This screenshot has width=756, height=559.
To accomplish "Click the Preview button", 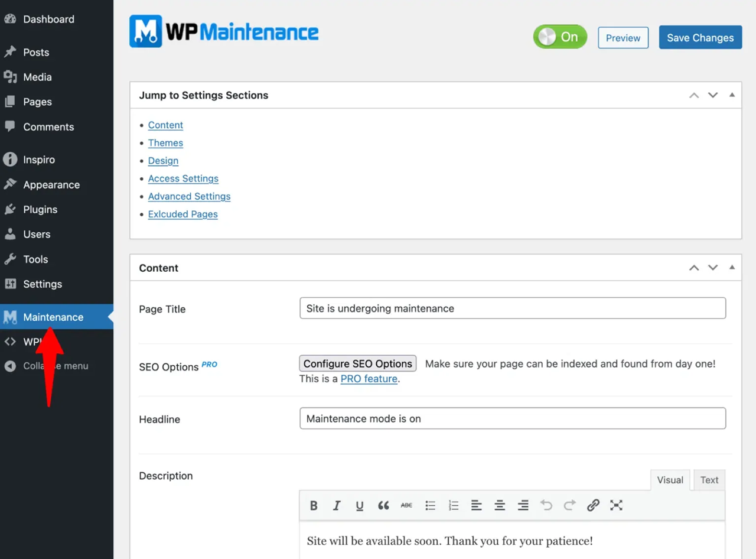I will [623, 38].
